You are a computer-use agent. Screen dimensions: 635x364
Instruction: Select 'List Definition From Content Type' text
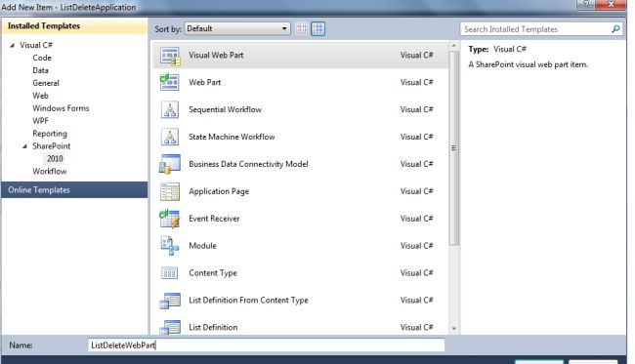pos(249,301)
